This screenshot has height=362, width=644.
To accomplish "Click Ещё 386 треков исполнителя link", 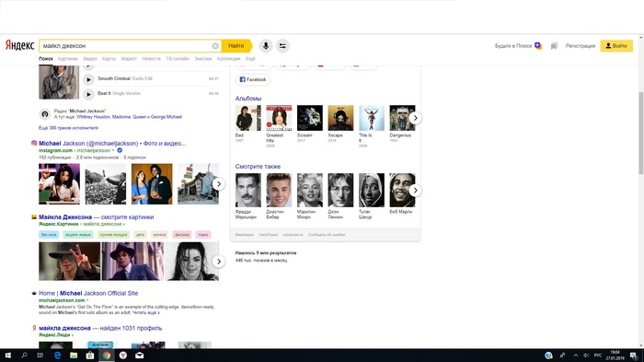I will point(68,128).
